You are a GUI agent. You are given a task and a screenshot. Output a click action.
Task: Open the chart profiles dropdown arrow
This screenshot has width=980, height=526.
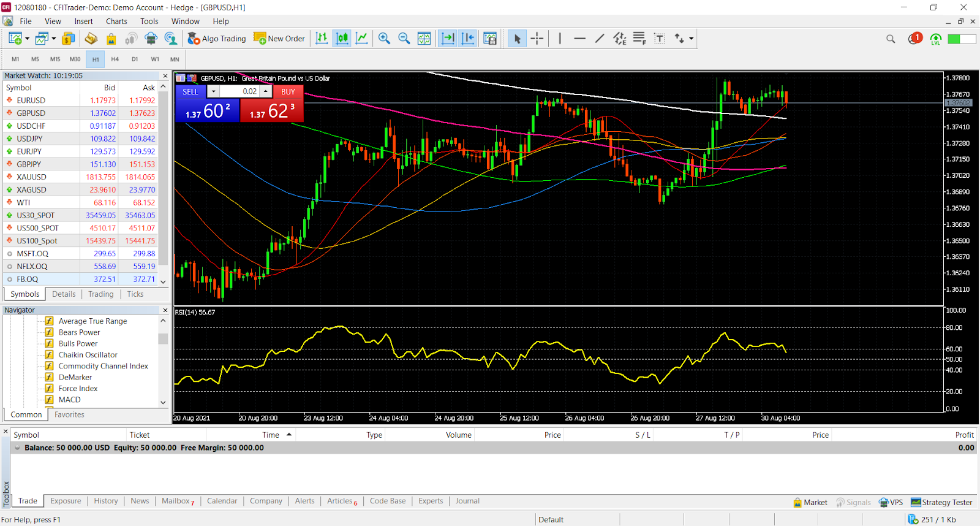(x=54, y=39)
